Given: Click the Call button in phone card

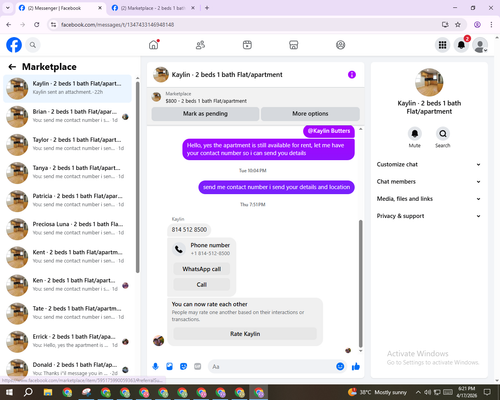Looking at the screenshot, I should pos(202,285).
